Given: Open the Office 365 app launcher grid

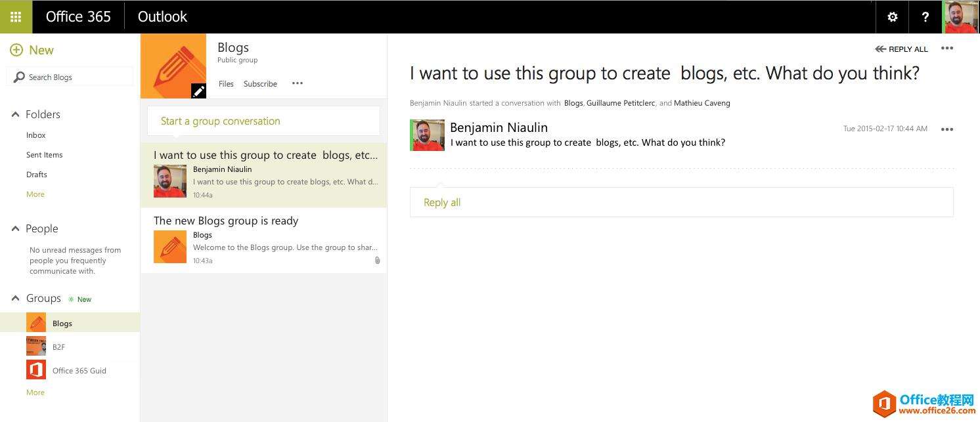Looking at the screenshot, I should click(x=16, y=17).
